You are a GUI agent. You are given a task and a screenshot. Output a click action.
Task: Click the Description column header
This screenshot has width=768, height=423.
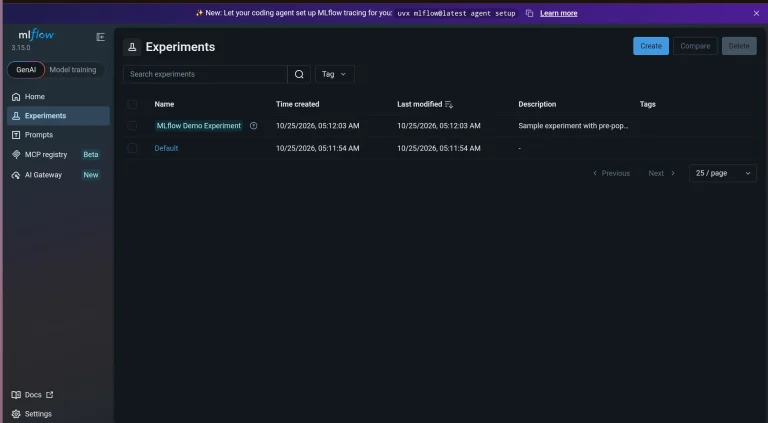(x=537, y=104)
